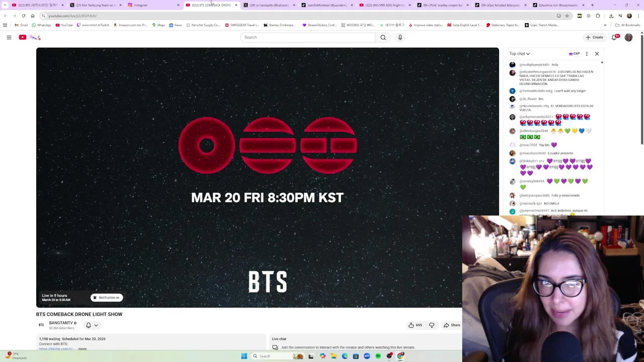The height and width of the screenshot is (362, 644).
Task: Close the live chat panel
Action: tap(597, 54)
